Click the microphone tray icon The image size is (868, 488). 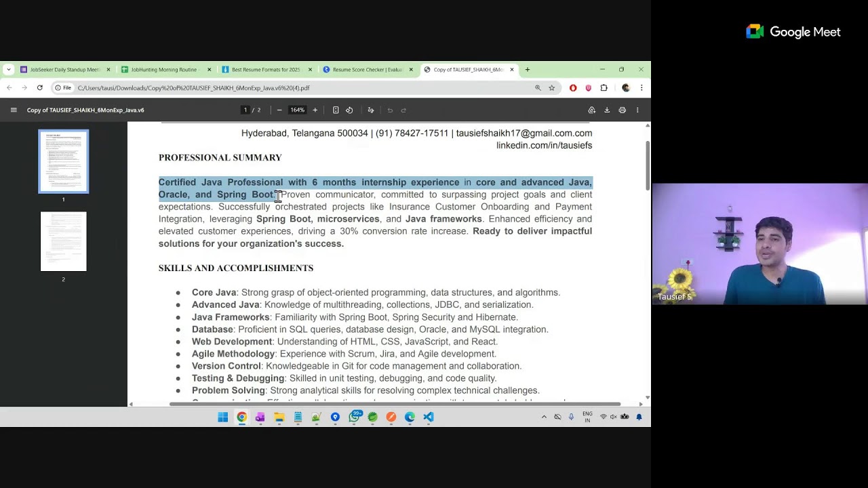tap(571, 417)
